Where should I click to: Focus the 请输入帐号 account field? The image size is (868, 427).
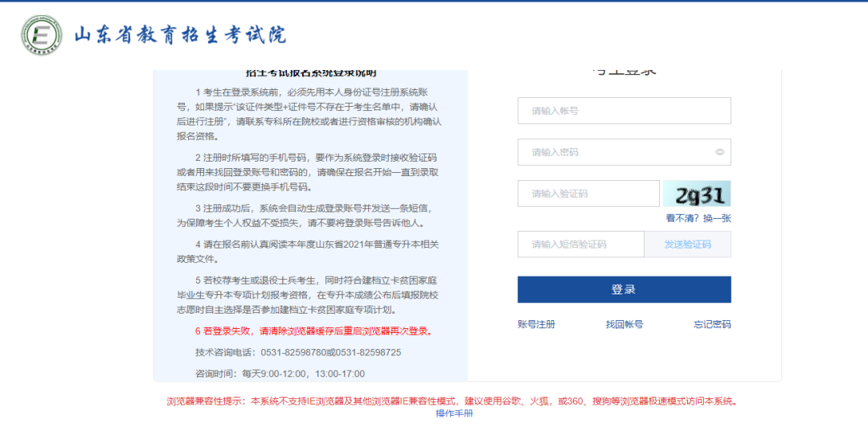pos(624,111)
